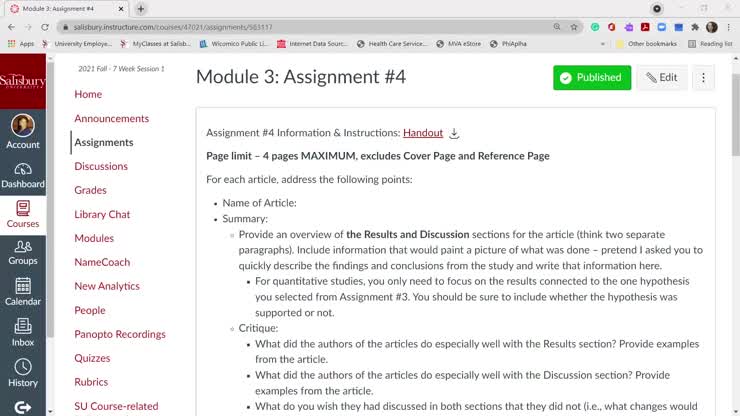Open Rubrics in course menu
This screenshot has height=416, width=740.
(x=91, y=382)
